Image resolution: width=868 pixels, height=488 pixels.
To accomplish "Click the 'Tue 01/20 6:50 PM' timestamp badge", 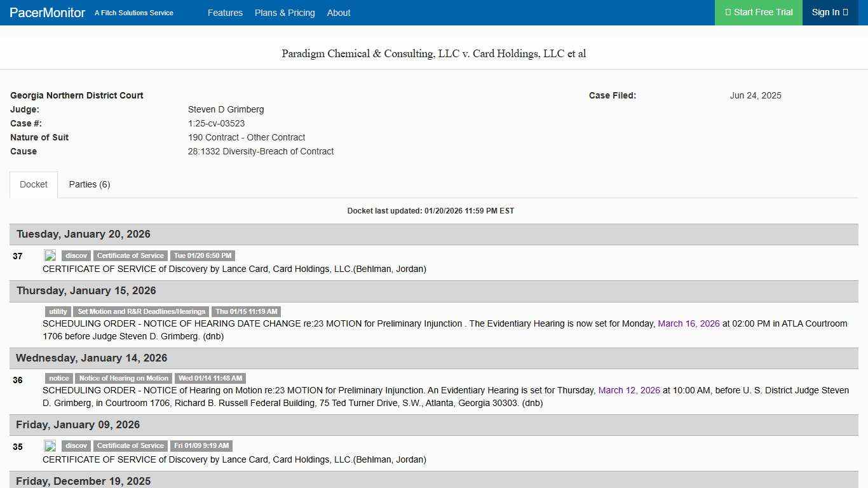I will [x=202, y=255].
